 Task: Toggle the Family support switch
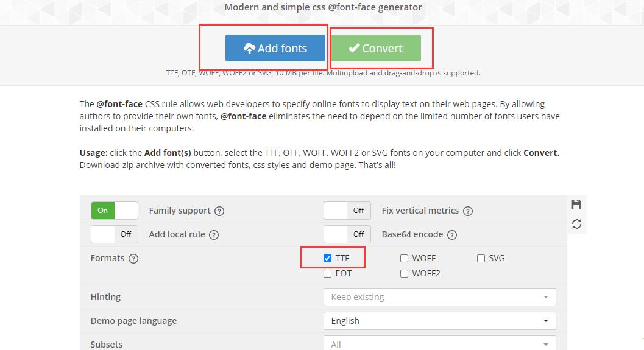[115, 211]
